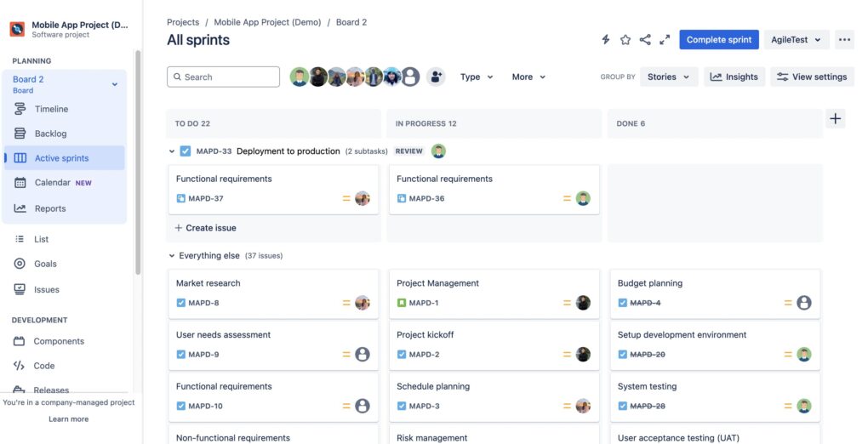Click task checkbox icon on MAPD-20
The height and width of the screenshot is (444, 868).
[x=623, y=355]
